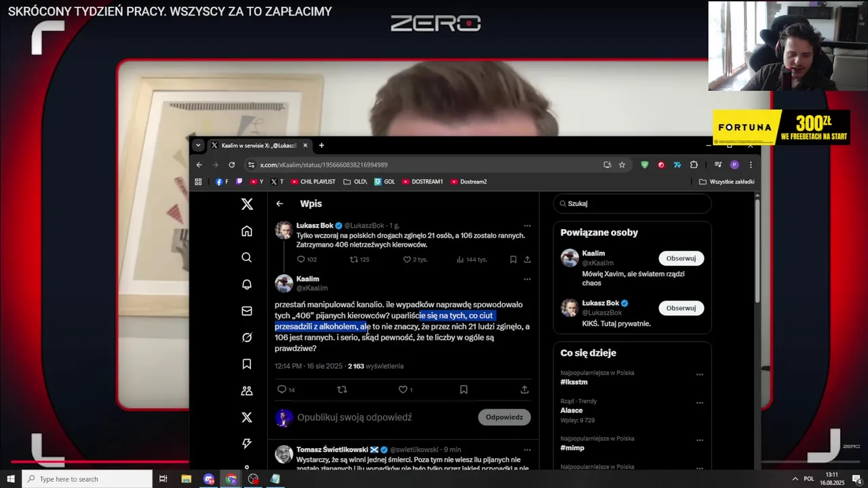868x488 pixels.
Task: Open Bookmarks in X sidebar
Action: 247,364
